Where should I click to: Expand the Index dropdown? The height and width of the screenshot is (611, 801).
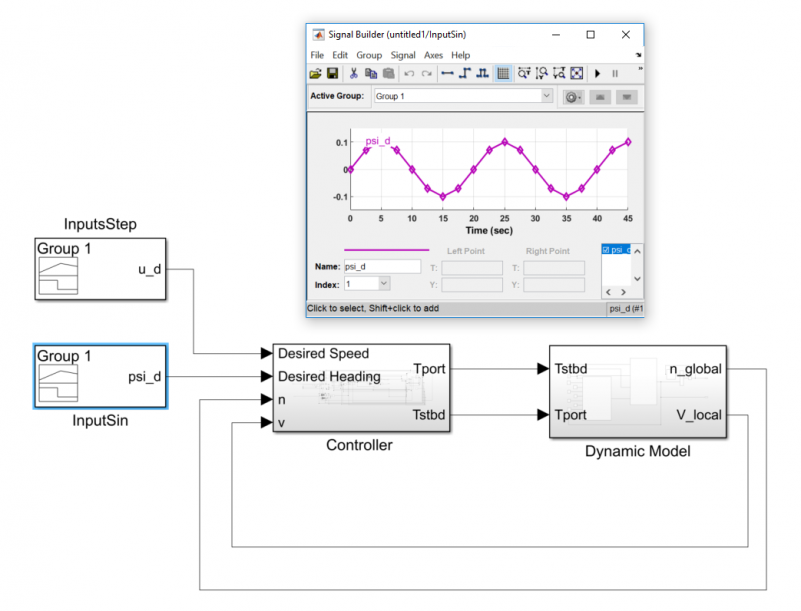384,284
